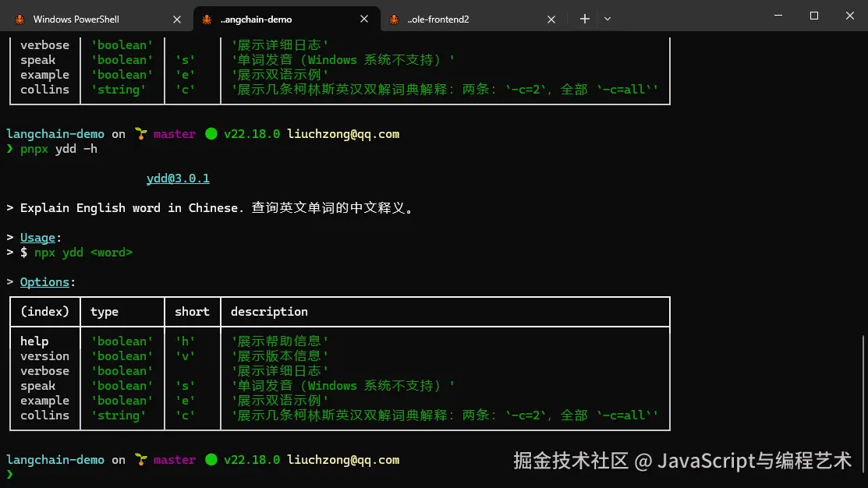
Task: Click 'v22.18.0' on the last prompt line
Action: [x=252, y=460]
